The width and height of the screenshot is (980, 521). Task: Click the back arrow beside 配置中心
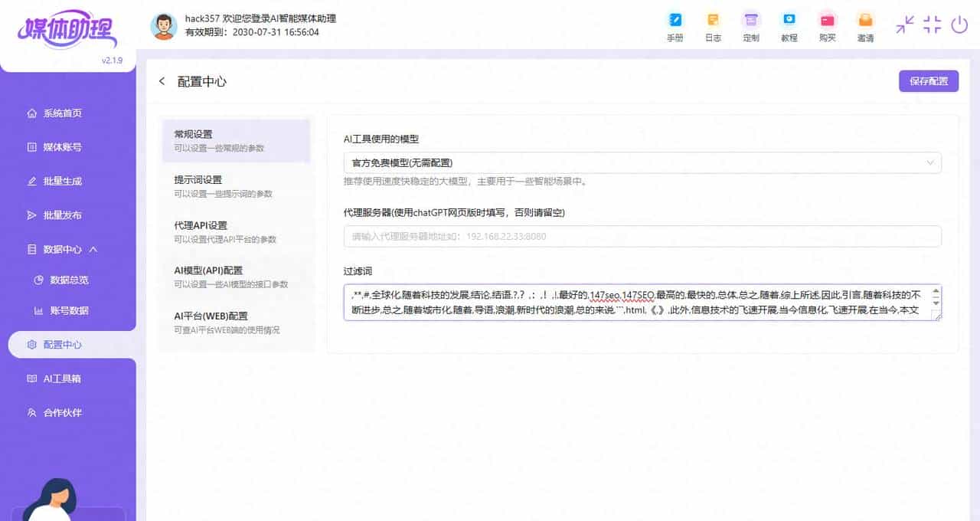(162, 80)
